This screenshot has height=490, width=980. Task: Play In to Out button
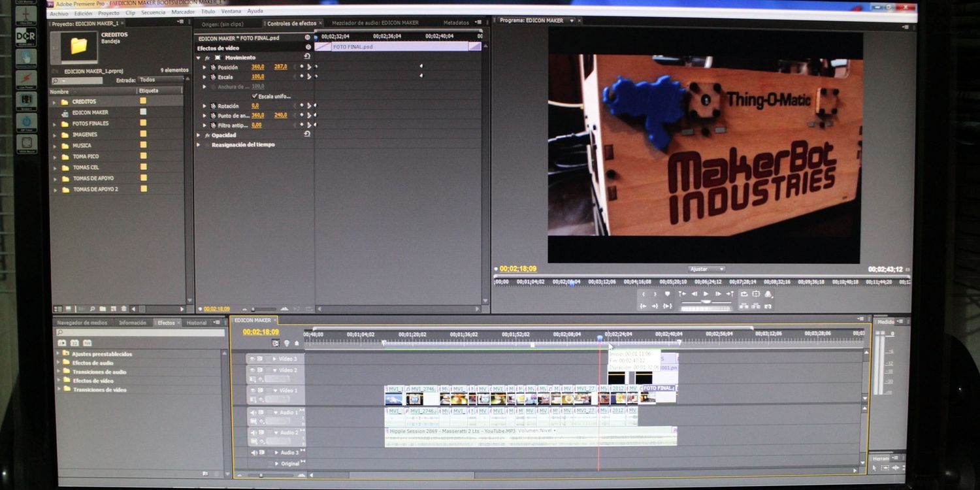coord(667,306)
